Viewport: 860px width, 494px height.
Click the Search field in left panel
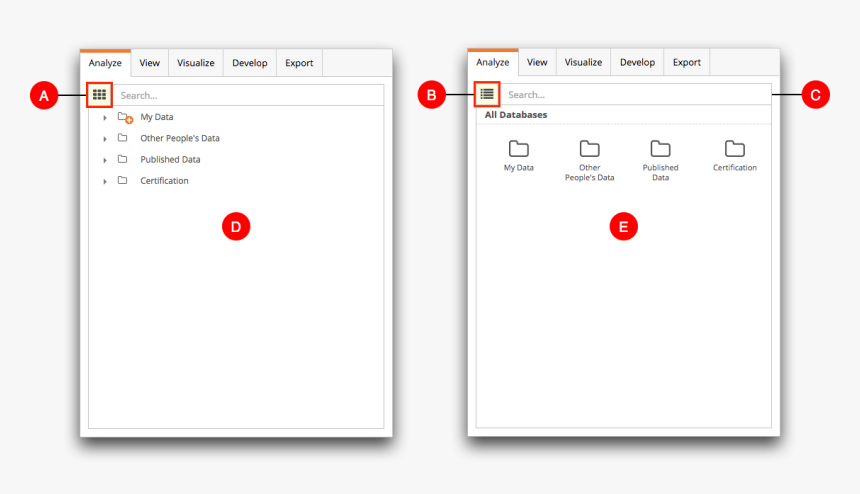tap(248, 95)
